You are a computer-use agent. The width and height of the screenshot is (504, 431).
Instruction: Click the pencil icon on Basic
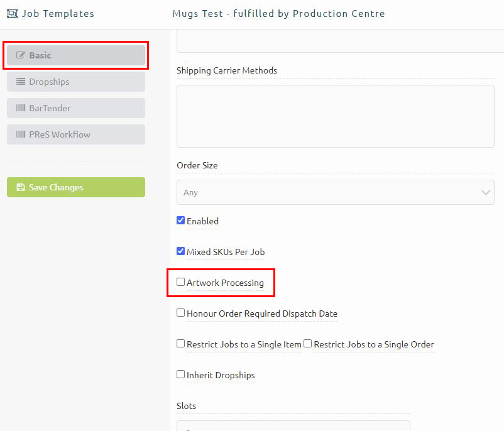[21, 55]
